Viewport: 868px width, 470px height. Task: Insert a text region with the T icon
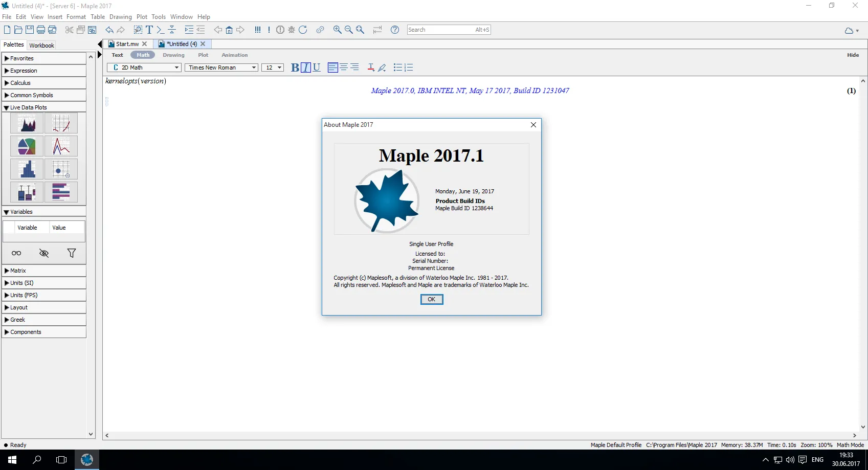149,30
